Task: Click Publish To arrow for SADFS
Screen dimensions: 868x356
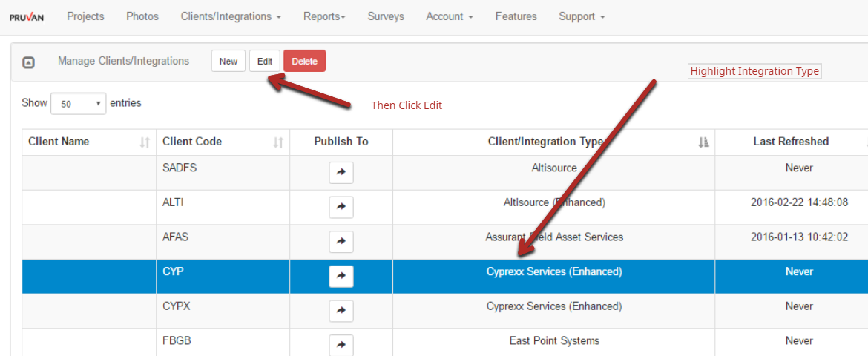Action: (x=341, y=173)
